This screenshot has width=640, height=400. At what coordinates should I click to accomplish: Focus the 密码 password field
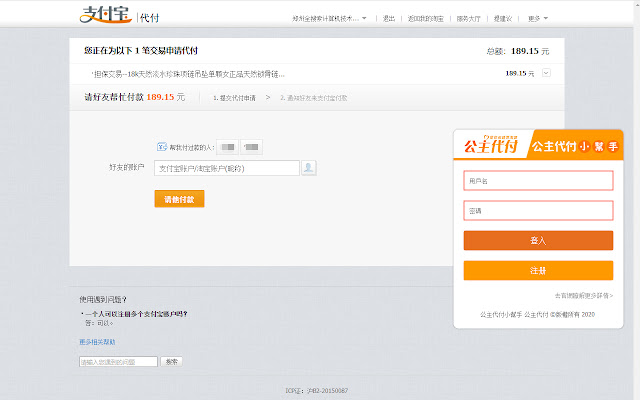tap(538, 211)
